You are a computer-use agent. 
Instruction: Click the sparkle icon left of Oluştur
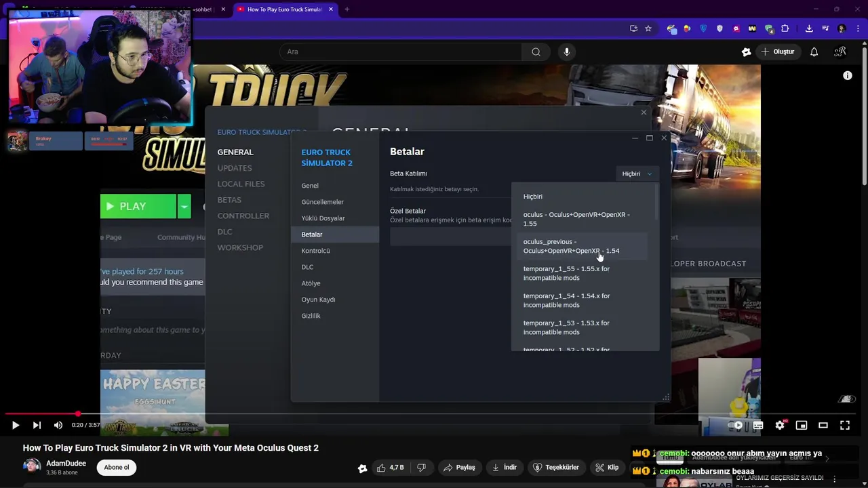(x=747, y=52)
